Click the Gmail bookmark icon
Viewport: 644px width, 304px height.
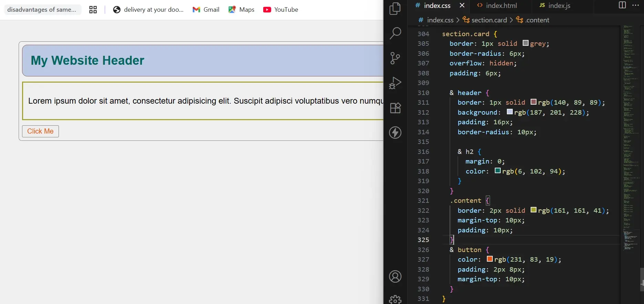(x=196, y=10)
